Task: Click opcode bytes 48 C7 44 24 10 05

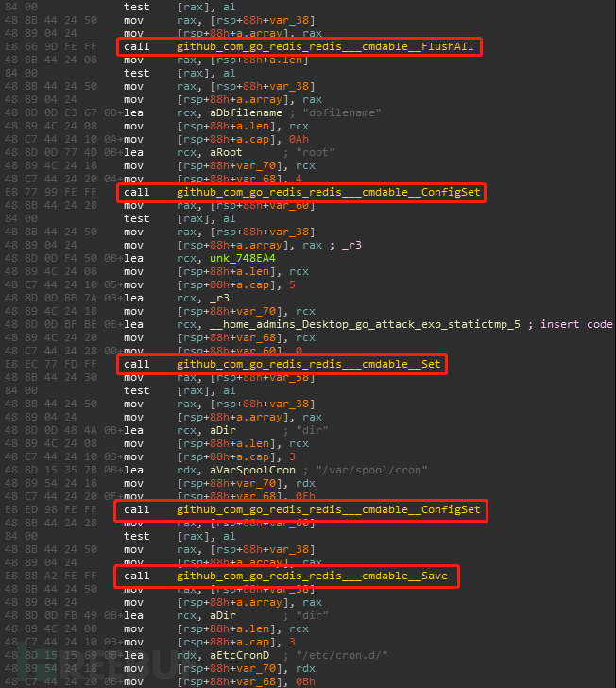Action: [60, 284]
